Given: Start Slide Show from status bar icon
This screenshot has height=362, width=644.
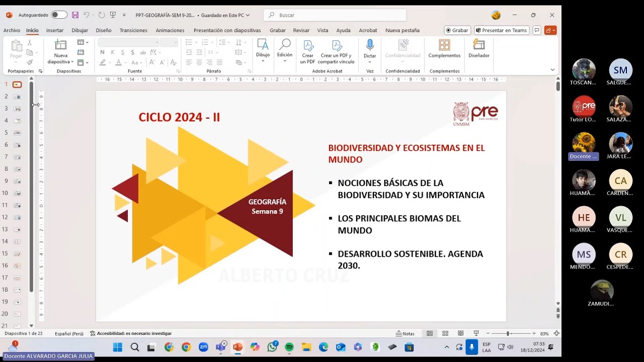Looking at the screenshot, I should (476, 333).
